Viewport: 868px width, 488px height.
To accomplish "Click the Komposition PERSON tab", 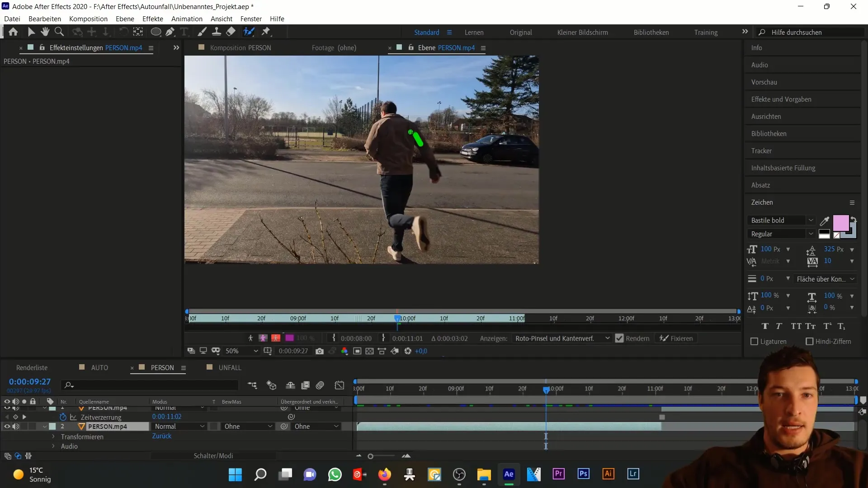I will tap(241, 47).
